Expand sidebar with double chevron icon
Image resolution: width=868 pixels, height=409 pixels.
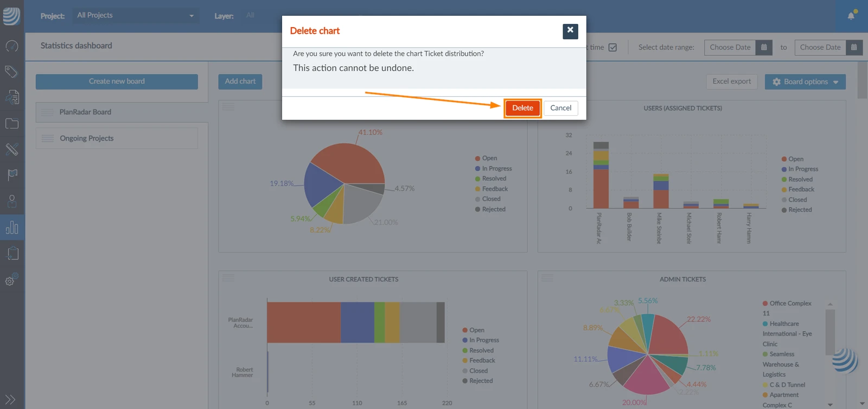[10, 399]
